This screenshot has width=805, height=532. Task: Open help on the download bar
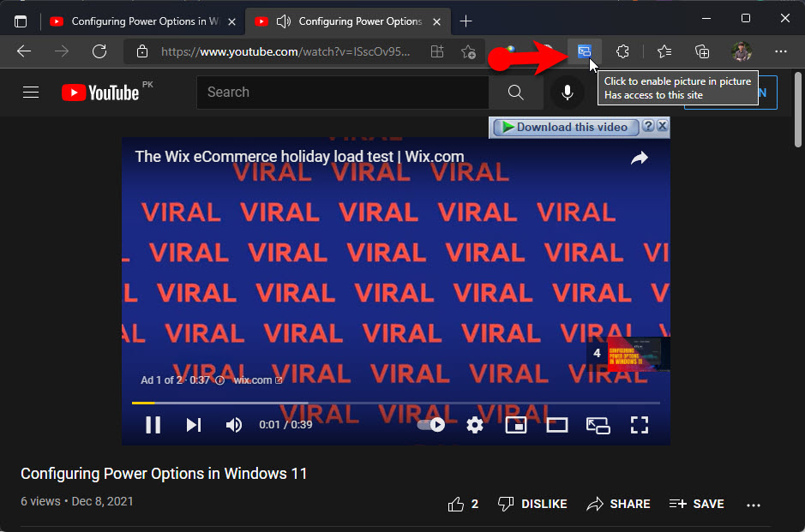[648, 126]
